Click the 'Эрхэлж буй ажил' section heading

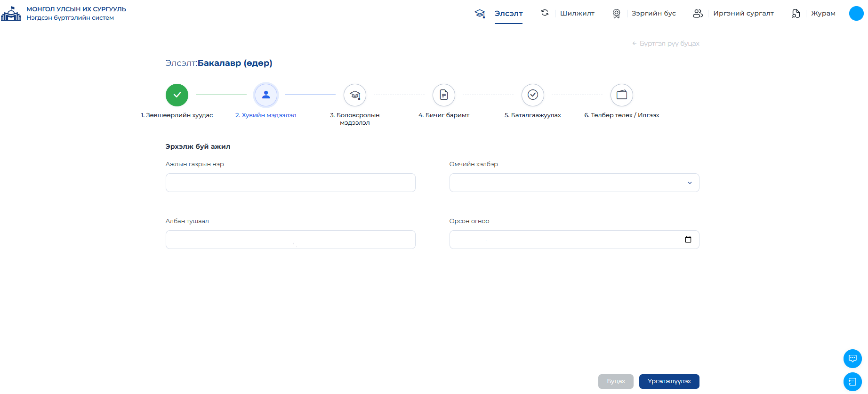click(x=198, y=146)
